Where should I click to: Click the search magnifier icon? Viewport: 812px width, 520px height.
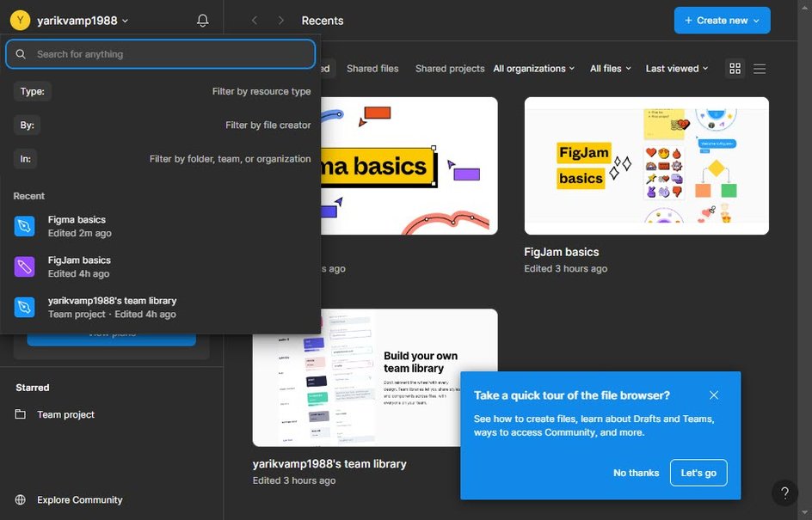pos(21,54)
